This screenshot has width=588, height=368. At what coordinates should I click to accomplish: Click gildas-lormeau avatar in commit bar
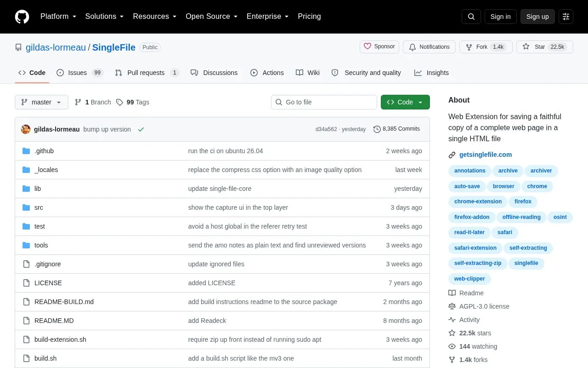[26, 129]
